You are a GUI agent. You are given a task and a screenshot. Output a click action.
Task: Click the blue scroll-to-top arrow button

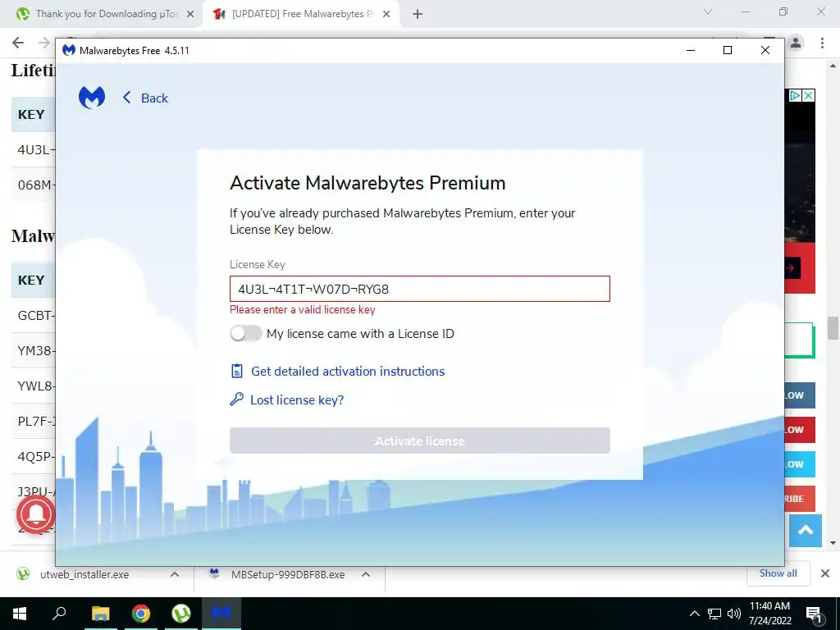(806, 531)
